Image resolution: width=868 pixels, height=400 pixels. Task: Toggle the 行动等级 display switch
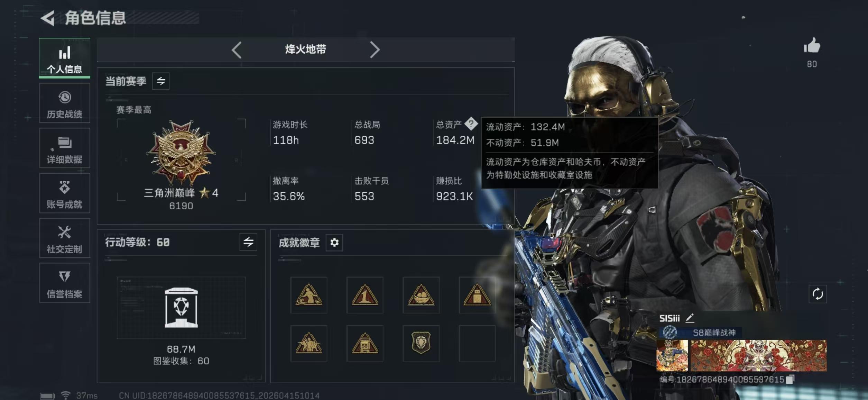248,242
